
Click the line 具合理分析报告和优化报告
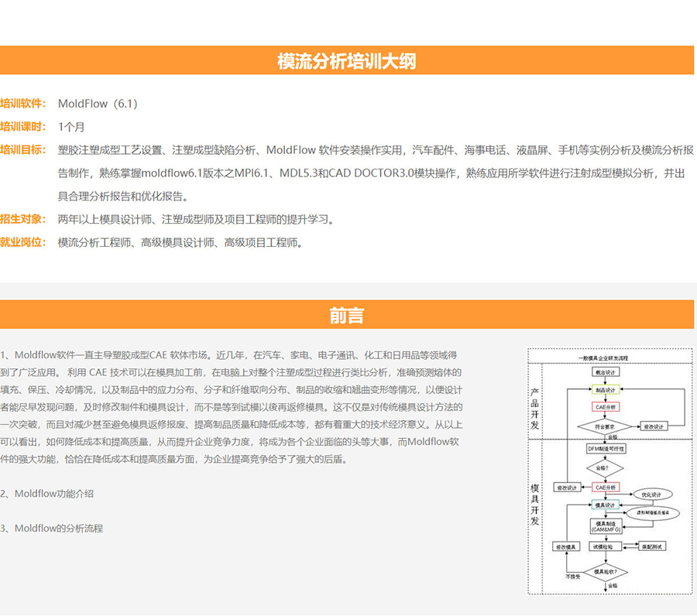coord(124,197)
